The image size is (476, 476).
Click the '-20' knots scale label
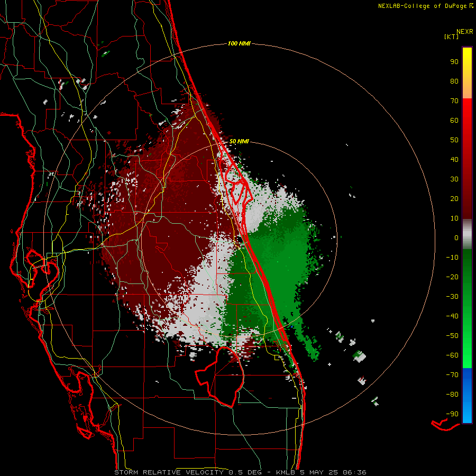pyautogui.click(x=452, y=277)
